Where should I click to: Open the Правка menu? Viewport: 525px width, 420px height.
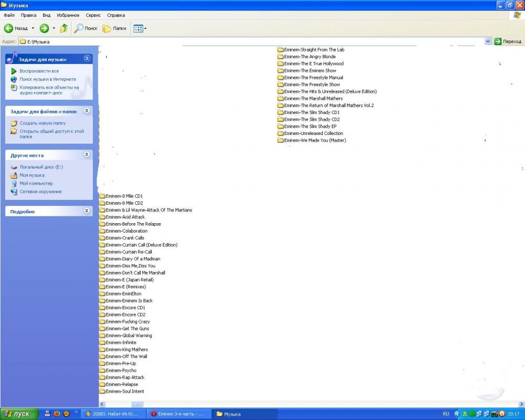tap(28, 15)
